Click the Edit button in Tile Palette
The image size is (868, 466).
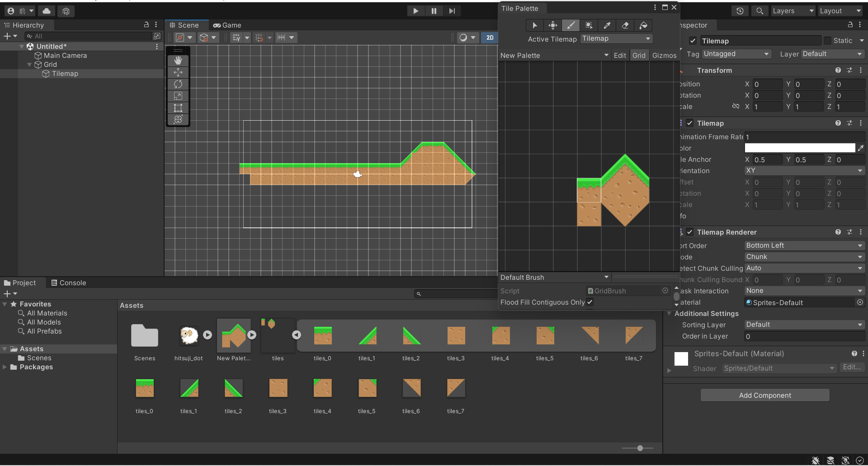(620, 56)
